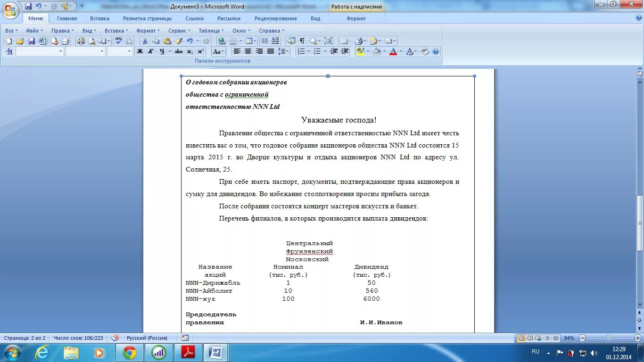Clear formatting eraser icon
The image size is (644, 362).
click(424, 51)
